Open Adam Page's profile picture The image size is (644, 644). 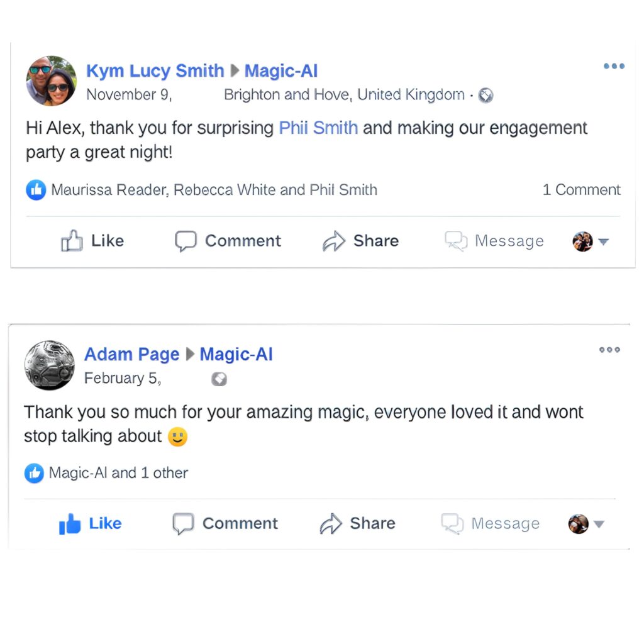[49, 365]
